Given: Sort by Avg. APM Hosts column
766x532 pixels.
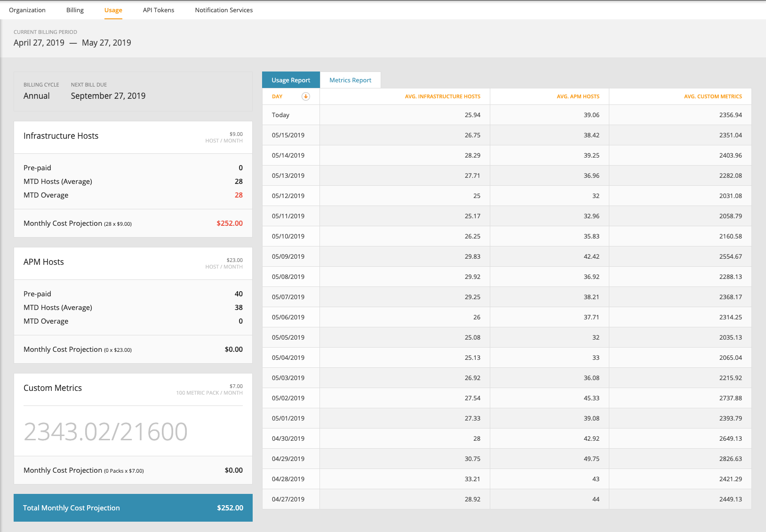Looking at the screenshot, I should (578, 96).
